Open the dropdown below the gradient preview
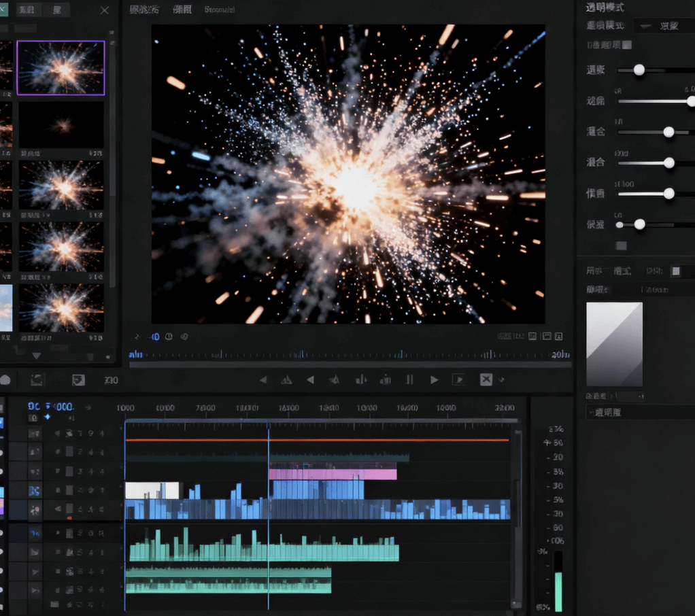The height and width of the screenshot is (616, 695). pyautogui.click(x=639, y=412)
